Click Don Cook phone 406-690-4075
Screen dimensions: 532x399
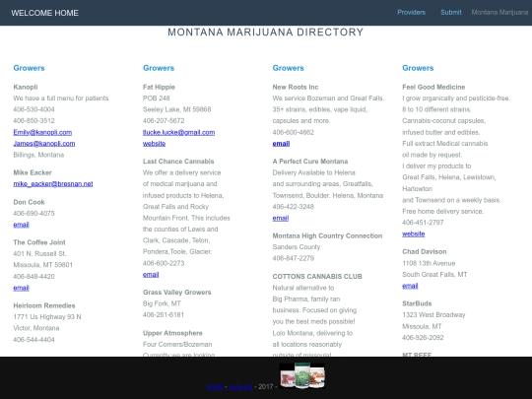(x=33, y=213)
